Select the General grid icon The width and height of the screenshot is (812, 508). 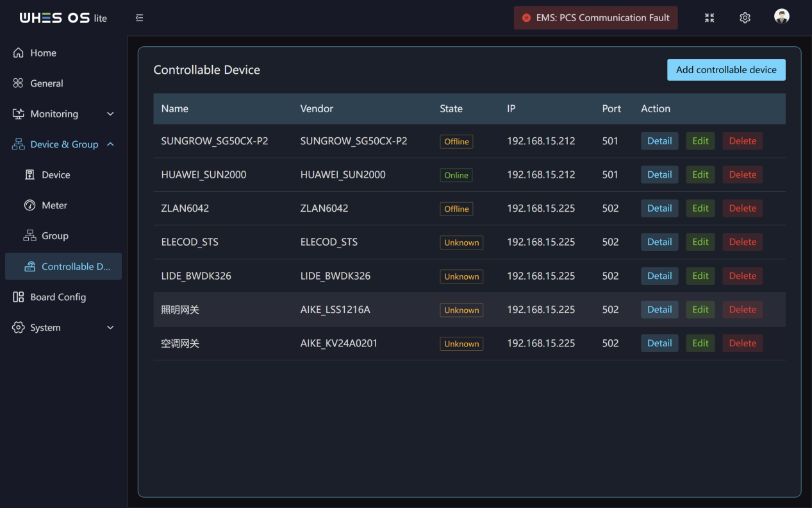[x=19, y=83]
